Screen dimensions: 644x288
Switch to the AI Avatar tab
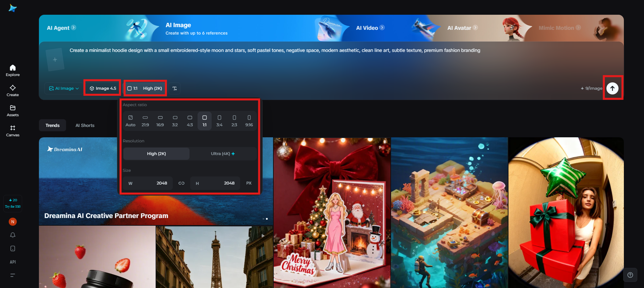click(463, 28)
